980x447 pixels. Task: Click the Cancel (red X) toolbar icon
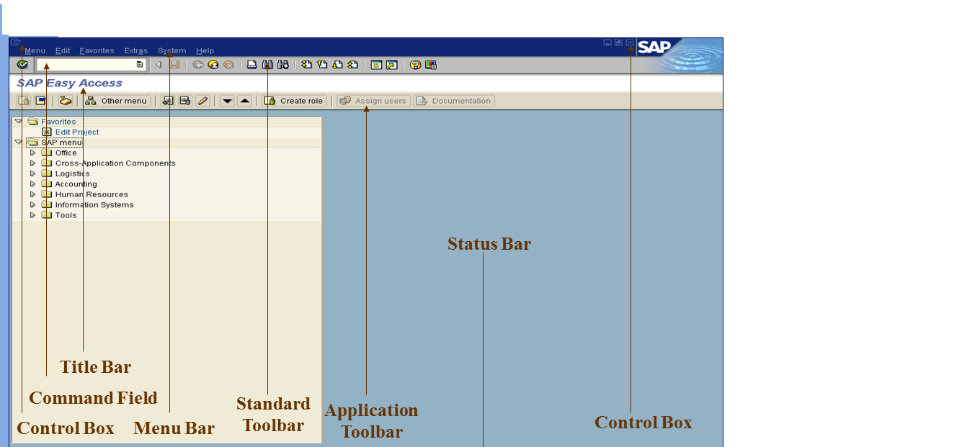click(x=228, y=65)
